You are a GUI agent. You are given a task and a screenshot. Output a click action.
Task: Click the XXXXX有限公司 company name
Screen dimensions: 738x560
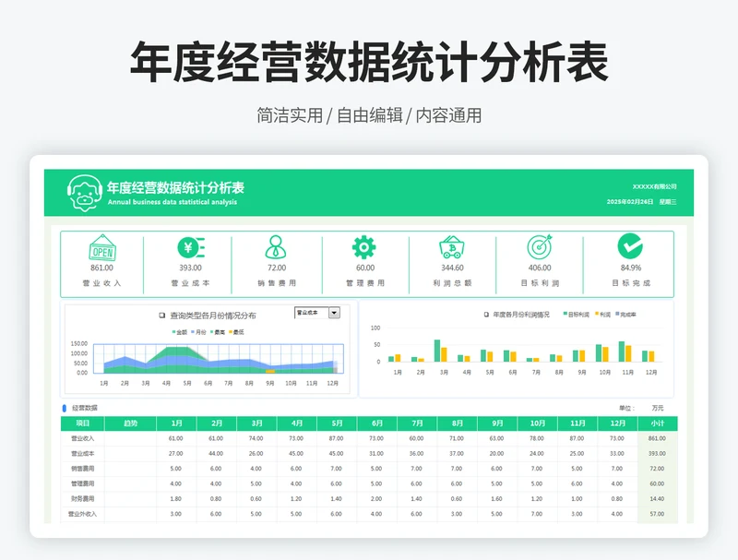[x=655, y=187]
